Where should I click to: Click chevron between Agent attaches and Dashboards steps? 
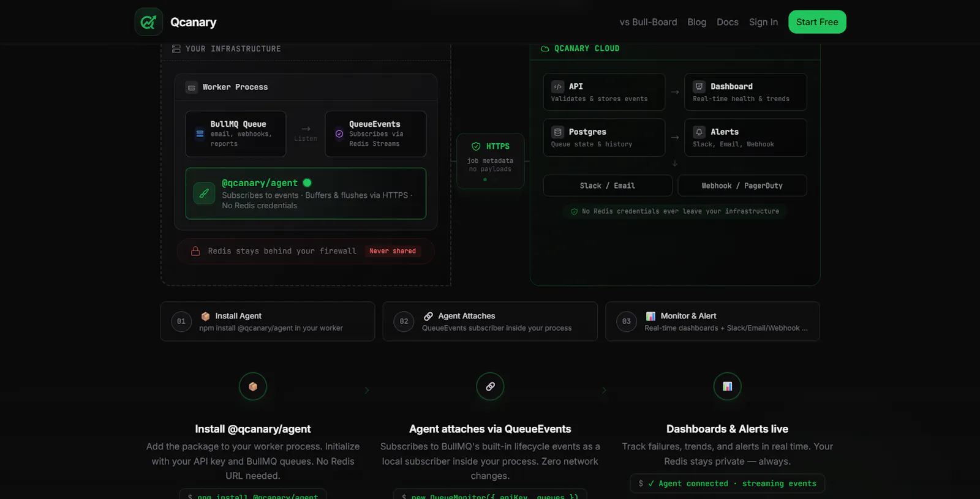pyautogui.click(x=604, y=390)
